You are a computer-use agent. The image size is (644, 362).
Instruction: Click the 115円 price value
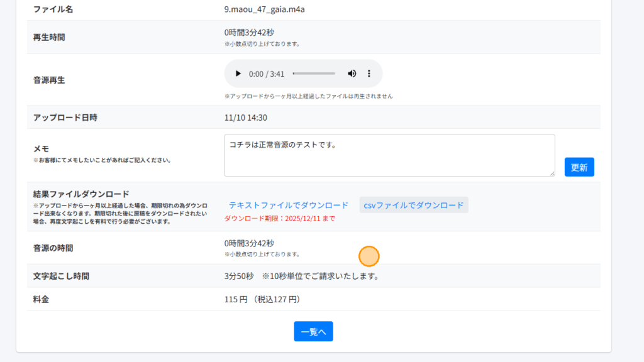pos(236,300)
